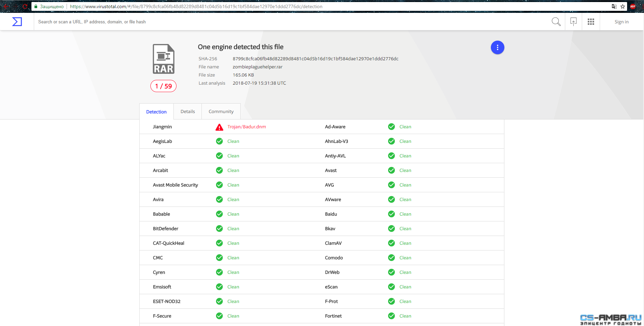Click the browser address bar URL

pyautogui.click(x=196, y=6)
